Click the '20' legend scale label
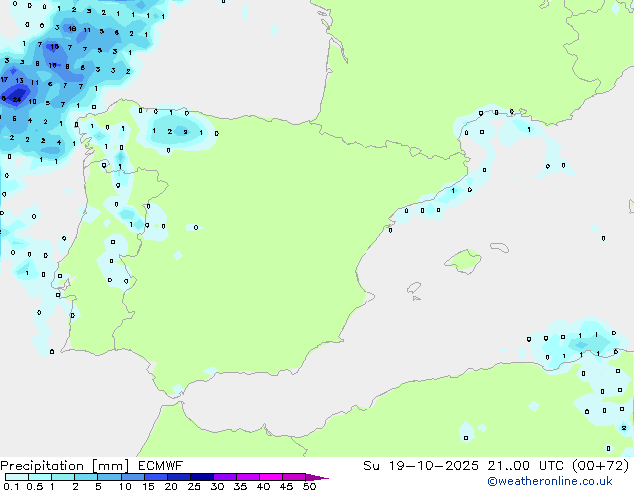The image size is (634, 490). [171, 486]
